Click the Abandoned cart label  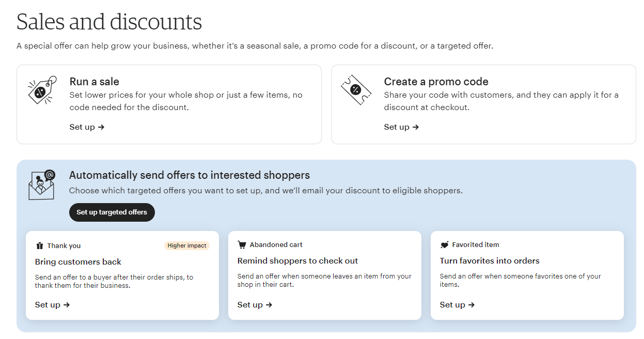pyautogui.click(x=276, y=245)
